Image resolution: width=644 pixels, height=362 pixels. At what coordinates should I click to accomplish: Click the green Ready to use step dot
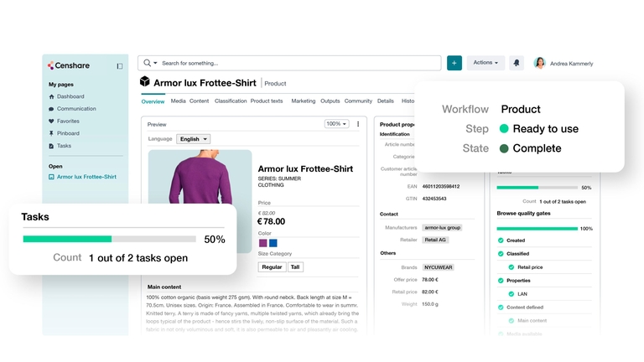coord(504,128)
